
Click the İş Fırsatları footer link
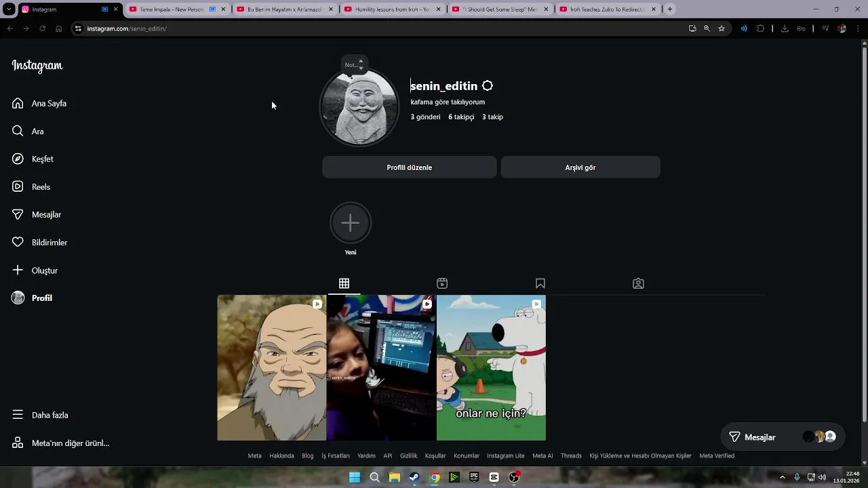coord(336,456)
